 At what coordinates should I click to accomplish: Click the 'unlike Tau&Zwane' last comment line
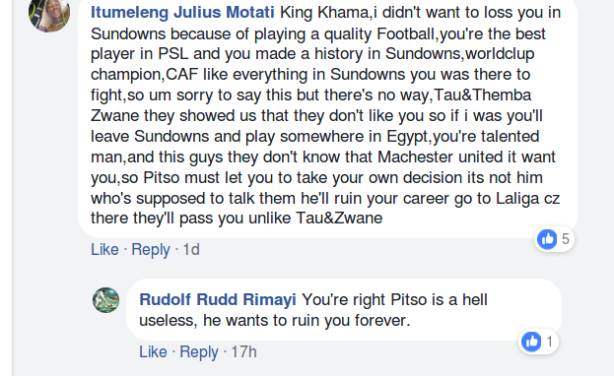237,218
